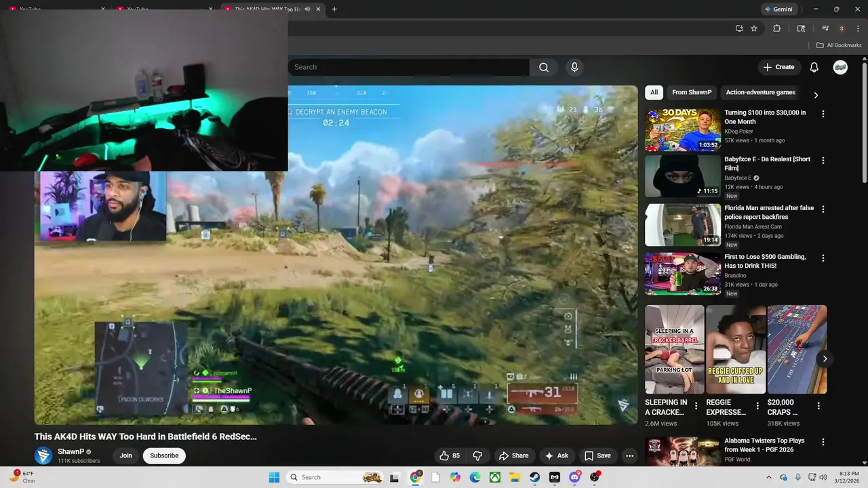Screen dimensions: 868x488
Task: Open a new browser tab
Action: (334, 9)
